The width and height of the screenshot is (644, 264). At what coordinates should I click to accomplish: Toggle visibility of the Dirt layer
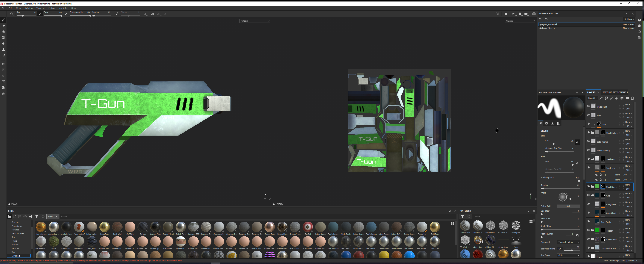click(588, 124)
